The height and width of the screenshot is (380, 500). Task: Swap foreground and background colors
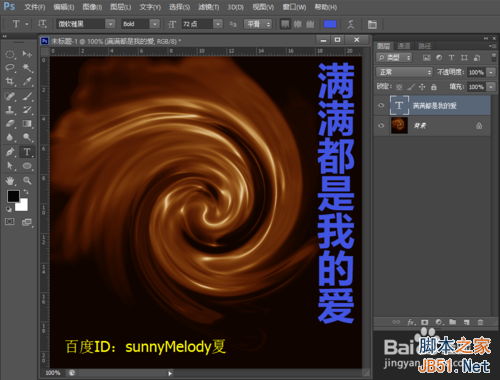coord(26,192)
